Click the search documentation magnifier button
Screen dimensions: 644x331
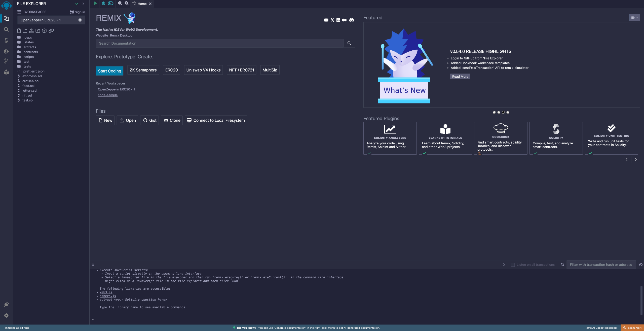pos(349,43)
